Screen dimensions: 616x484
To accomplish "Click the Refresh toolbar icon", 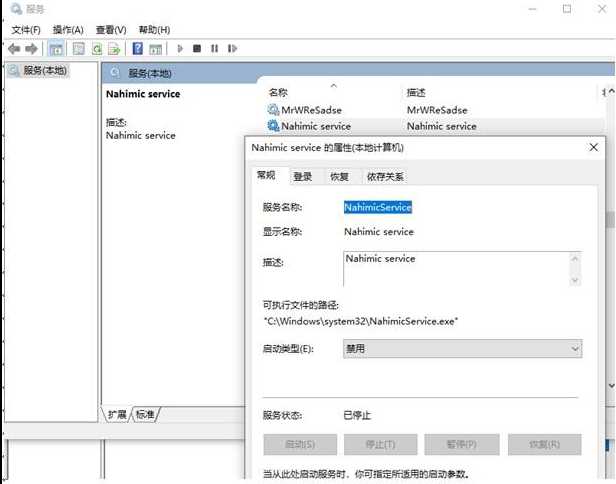I will (96, 49).
